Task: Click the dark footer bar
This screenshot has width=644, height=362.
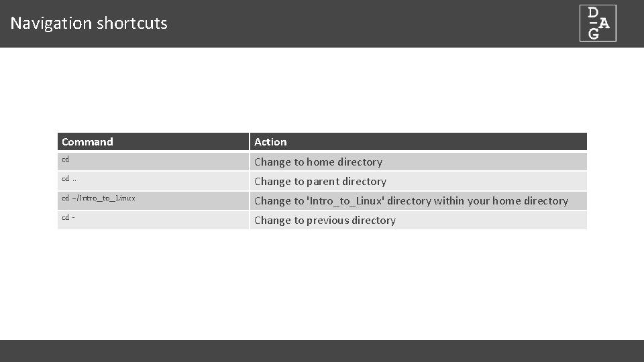Action: point(322,351)
